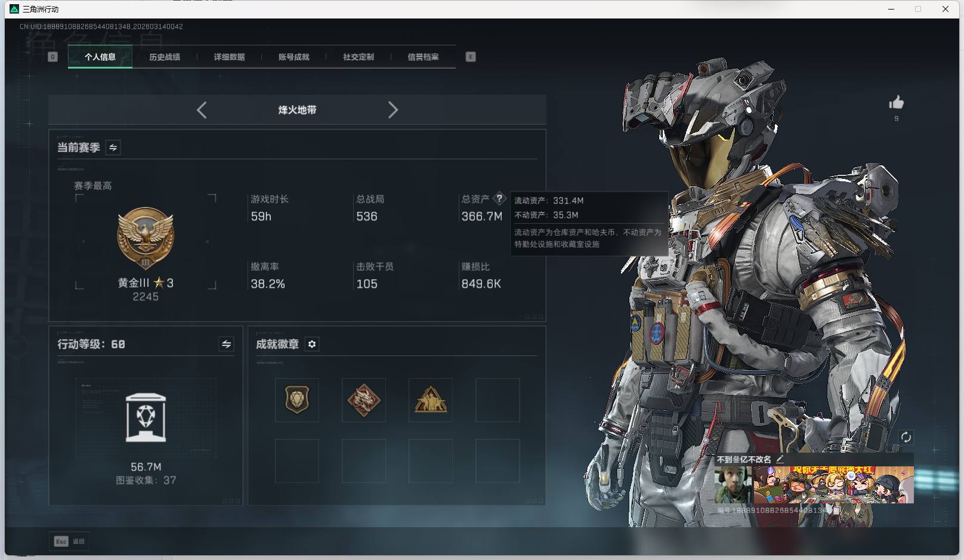Select the gold triangle achievement badge
This screenshot has height=560, width=964.
click(x=431, y=400)
